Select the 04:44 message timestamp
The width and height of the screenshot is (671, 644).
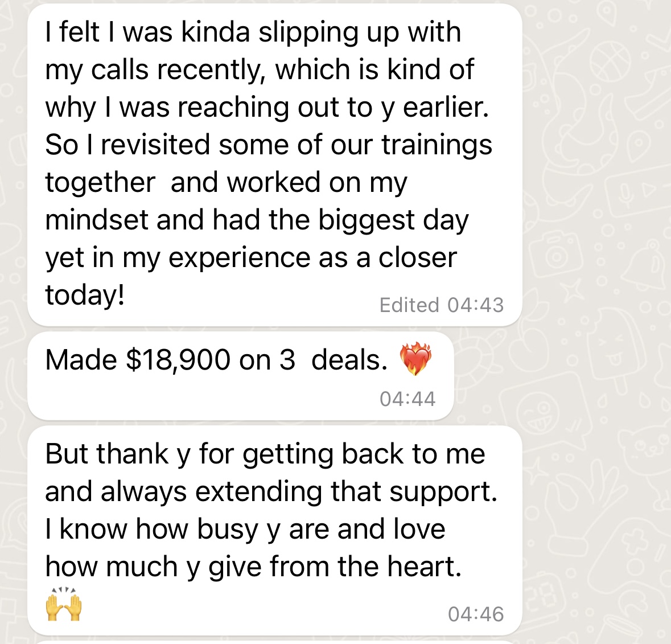tap(407, 399)
